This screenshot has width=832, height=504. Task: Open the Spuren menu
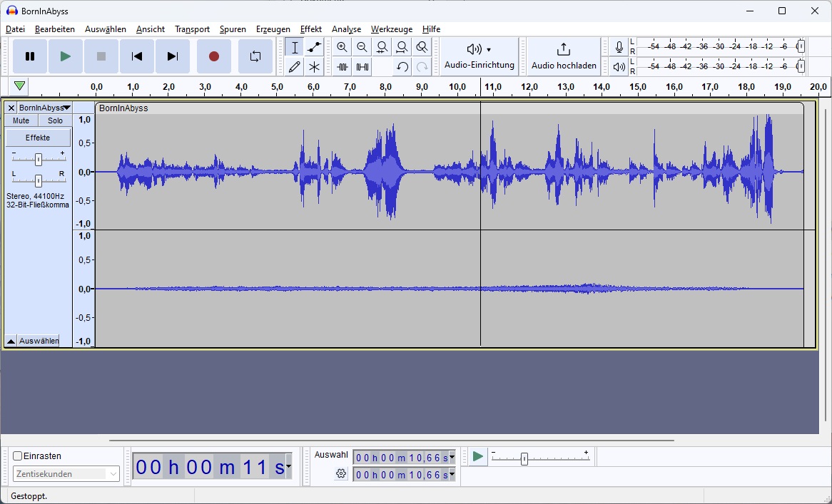pos(233,29)
